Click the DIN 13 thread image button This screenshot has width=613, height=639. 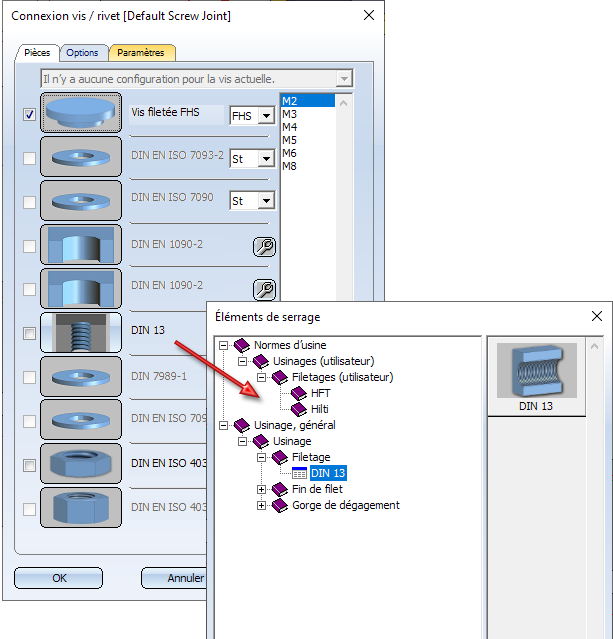coord(81,333)
